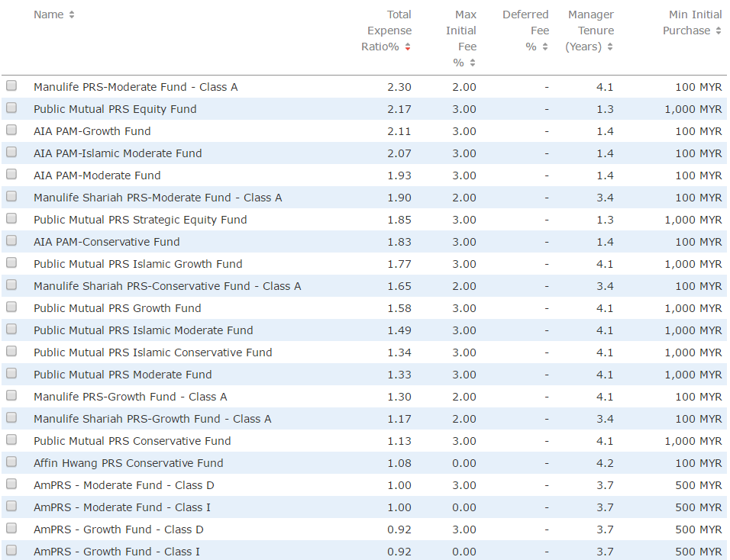Tick Manulife Shariah PRS-Growth Fund - Class A checkbox
The width and height of the screenshot is (730, 560).
[11, 417]
